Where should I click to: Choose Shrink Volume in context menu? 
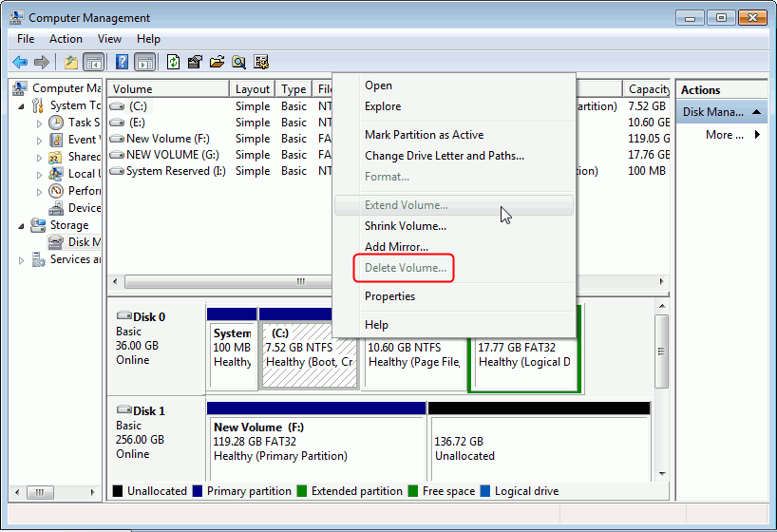click(454, 226)
